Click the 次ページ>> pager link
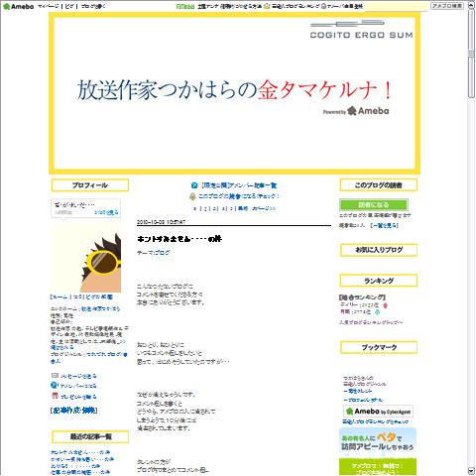The width and height of the screenshot is (476, 476). point(264,208)
